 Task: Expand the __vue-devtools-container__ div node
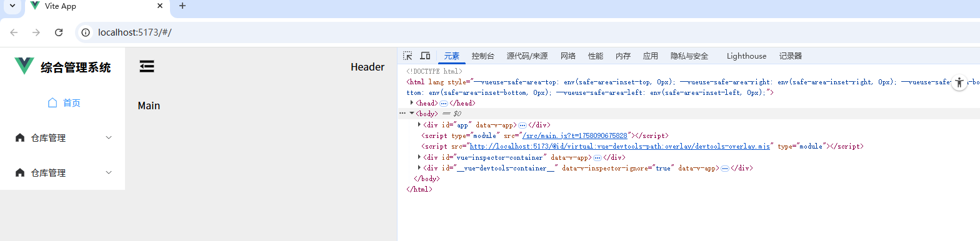pyautogui.click(x=419, y=168)
